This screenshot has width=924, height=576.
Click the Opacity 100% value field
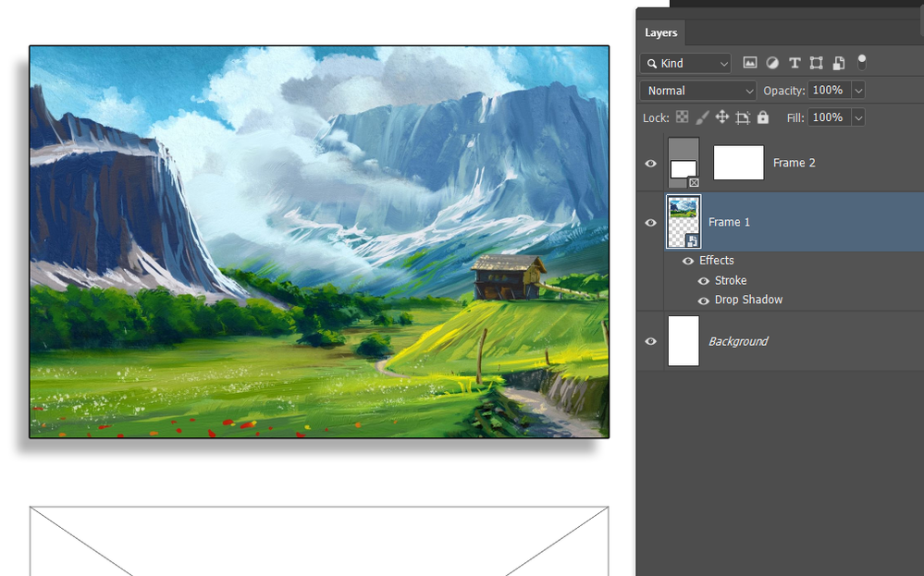(830, 91)
